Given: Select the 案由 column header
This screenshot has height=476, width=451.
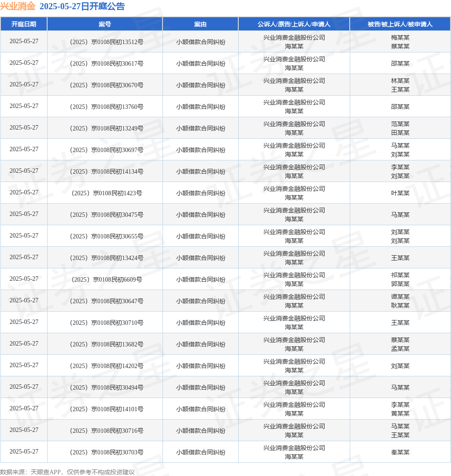Looking at the screenshot, I should pyautogui.click(x=200, y=24).
